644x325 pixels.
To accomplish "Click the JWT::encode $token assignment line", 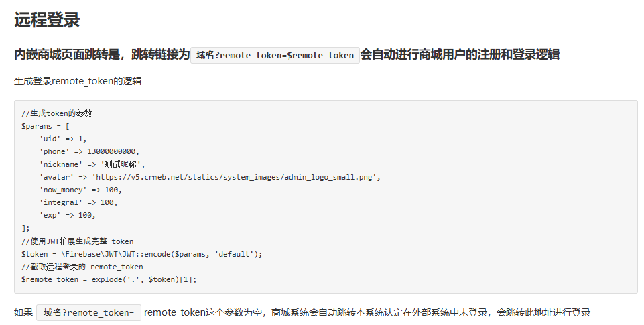I will tap(142, 254).
